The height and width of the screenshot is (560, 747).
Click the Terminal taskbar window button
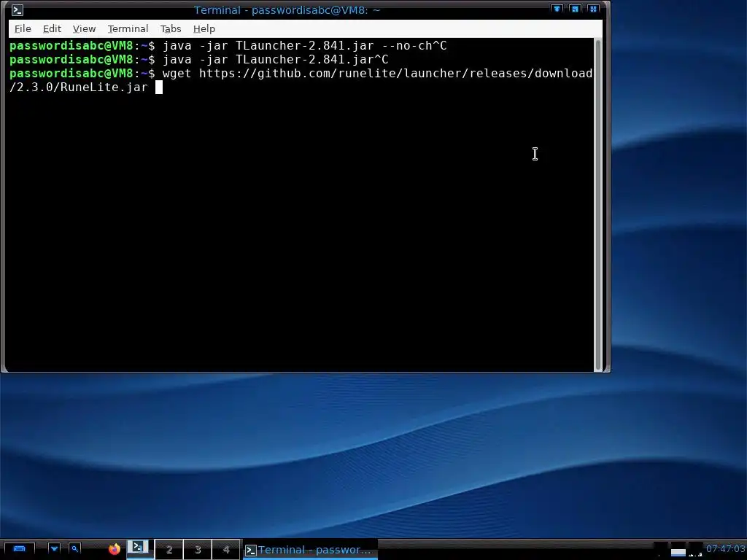(x=310, y=550)
